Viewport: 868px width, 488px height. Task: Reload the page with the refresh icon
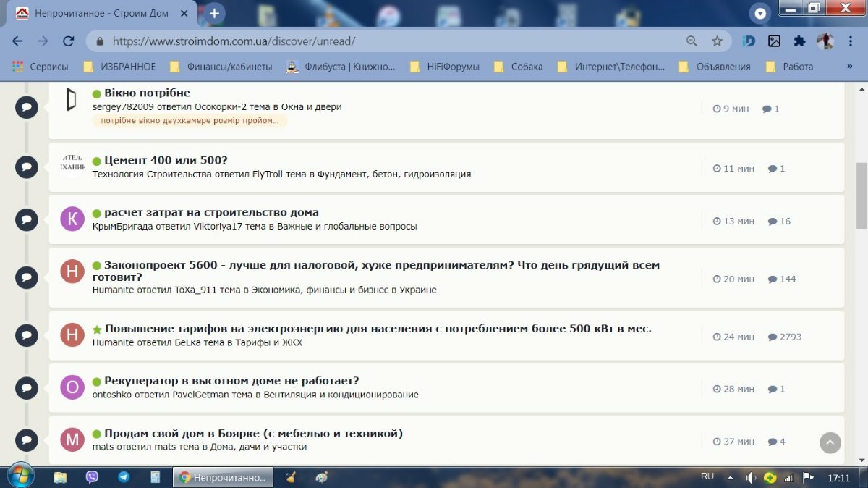coord(68,41)
